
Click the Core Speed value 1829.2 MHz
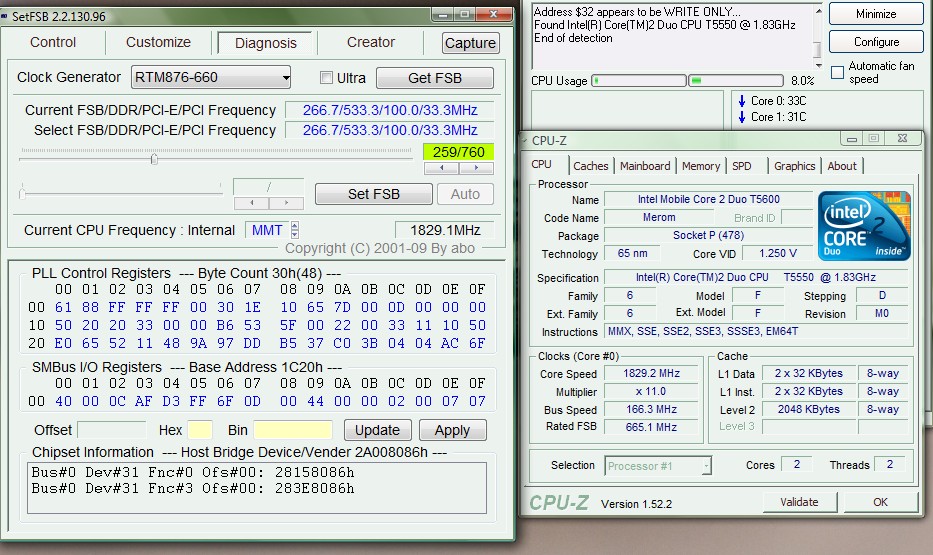pyautogui.click(x=652, y=373)
